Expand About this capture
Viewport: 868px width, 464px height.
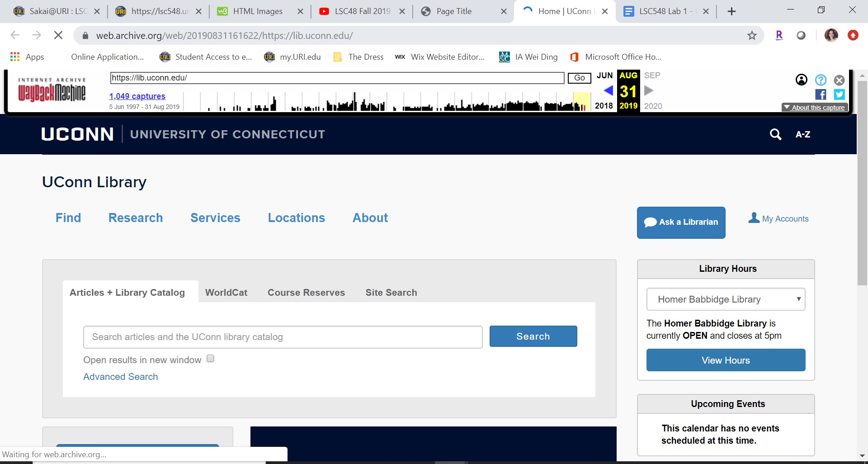click(815, 108)
